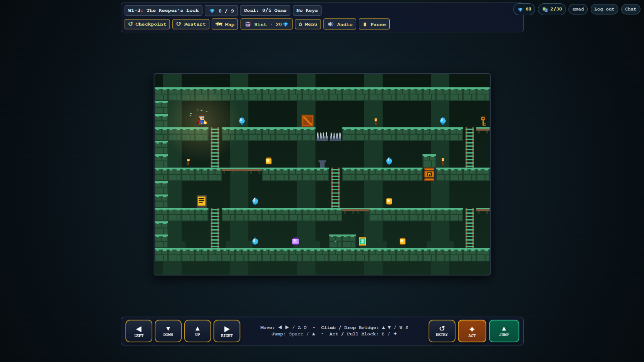Click the green JUMP button

point(504,331)
